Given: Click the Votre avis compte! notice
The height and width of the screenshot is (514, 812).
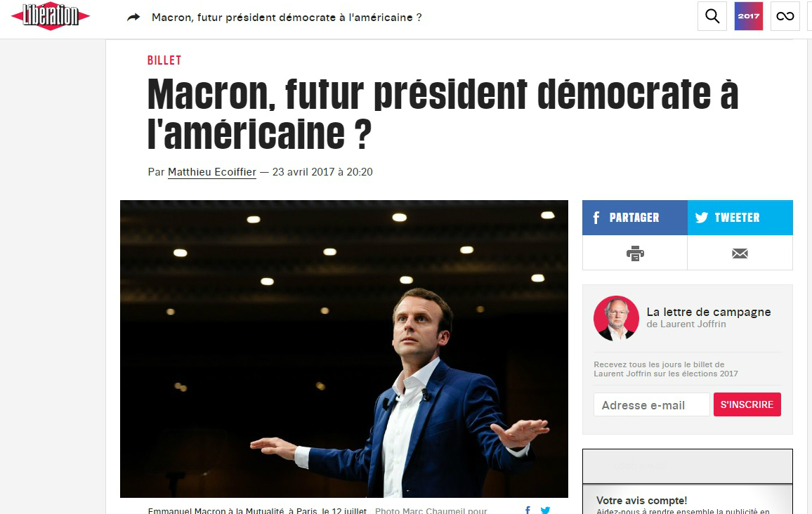Looking at the screenshot, I should tap(641, 500).
